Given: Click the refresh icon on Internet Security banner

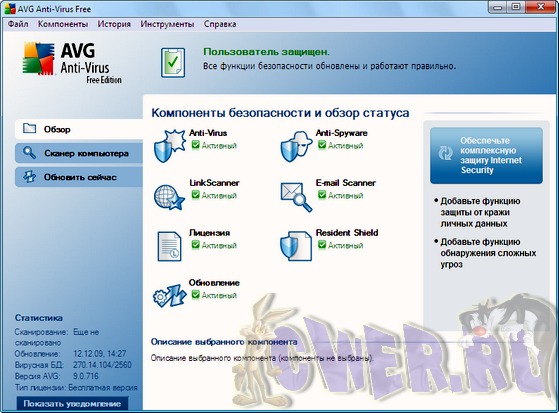Looking at the screenshot, I should click(x=445, y=153).
